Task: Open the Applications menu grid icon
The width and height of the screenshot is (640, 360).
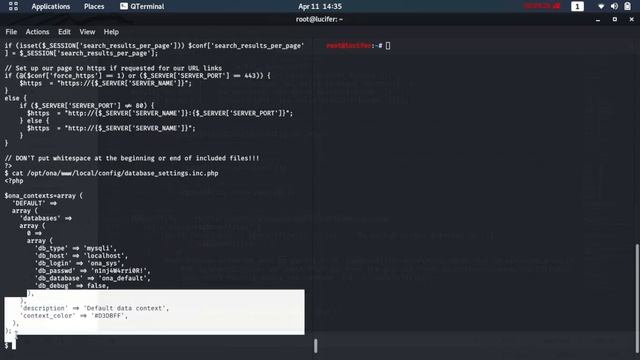Action: [x=13, y=6]
